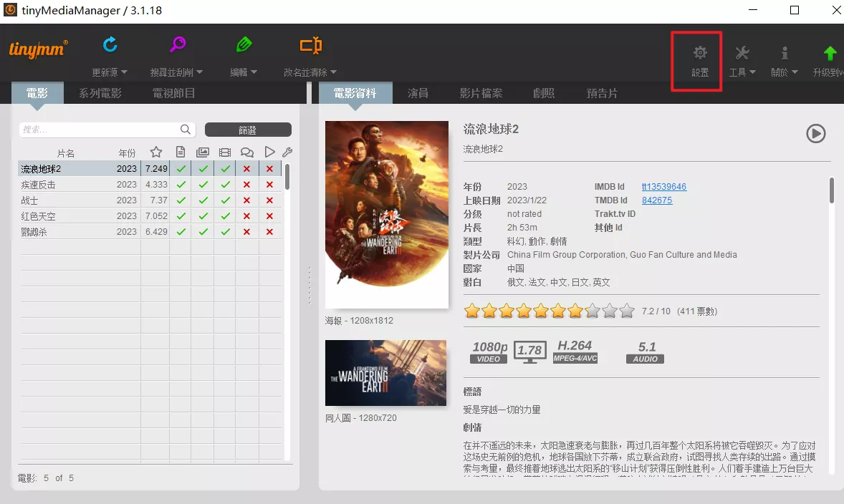Sort by trailer film column icon
This screenshot has width=844, height=504.
tap(225, 152)
